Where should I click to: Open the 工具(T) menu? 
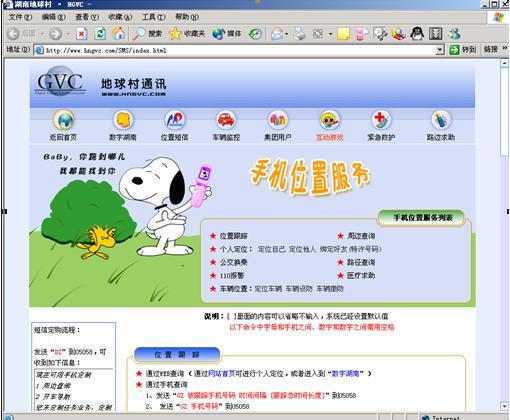point(153,17)
